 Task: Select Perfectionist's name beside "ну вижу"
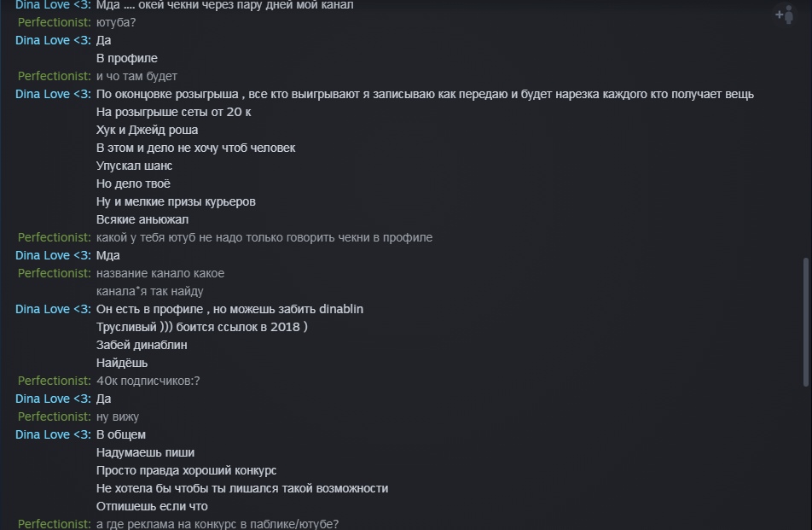[x=54, y=417]
